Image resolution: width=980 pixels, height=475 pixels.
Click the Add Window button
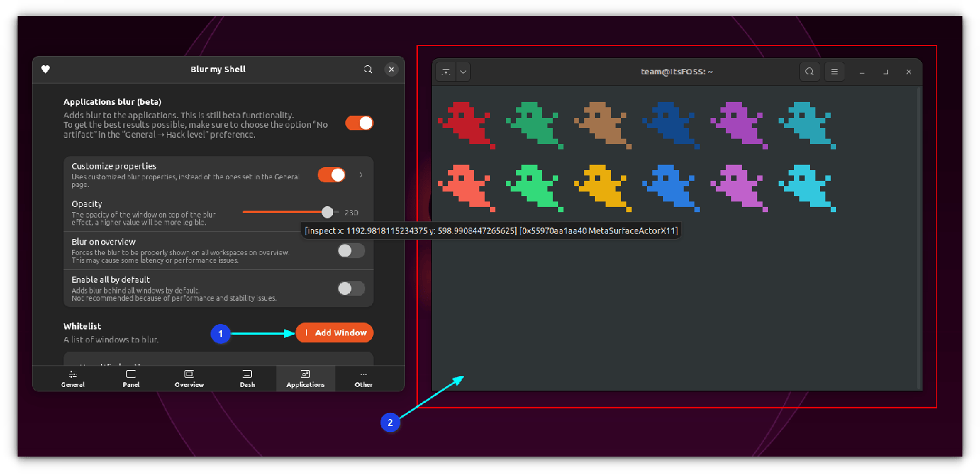coord(335,332)
